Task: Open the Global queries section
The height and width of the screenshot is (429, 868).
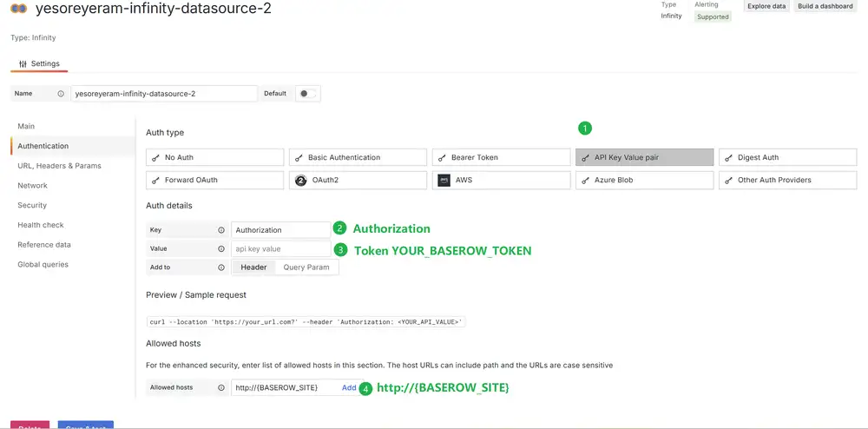Action: [43, 265]
